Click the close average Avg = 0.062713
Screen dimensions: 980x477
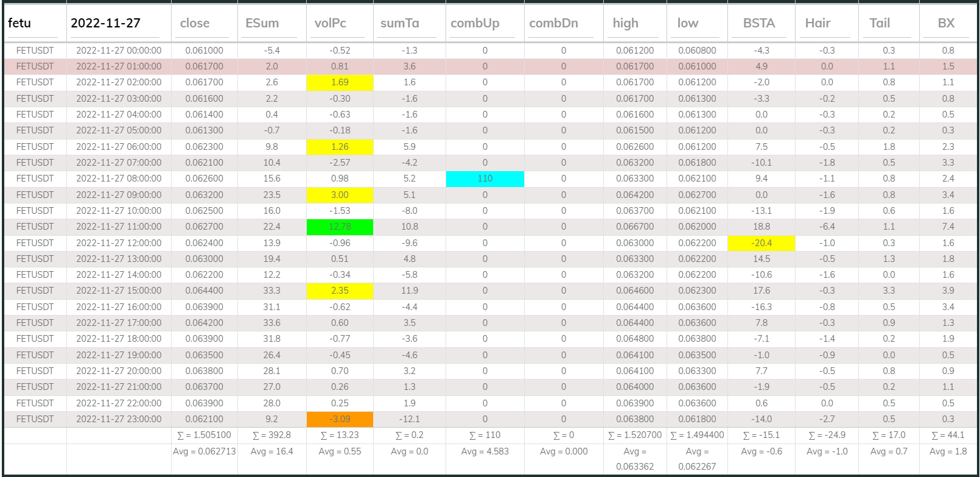coord(204,451)
